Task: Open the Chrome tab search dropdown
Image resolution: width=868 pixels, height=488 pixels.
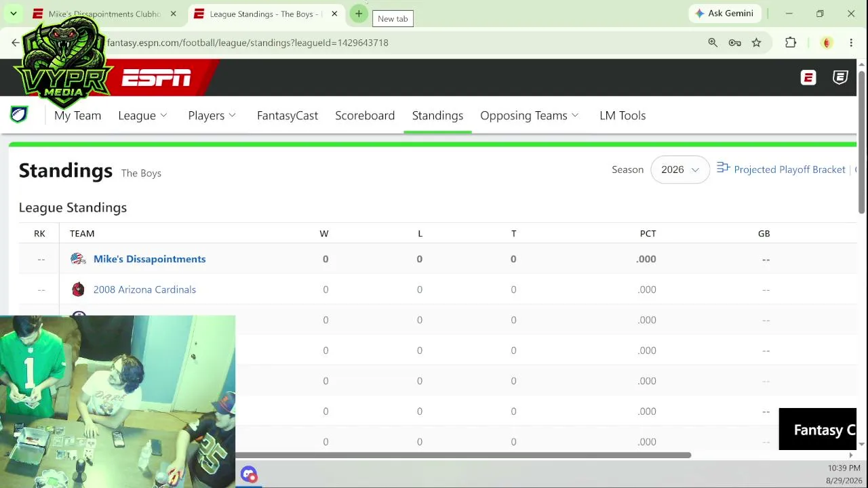Action: point(13,14)
